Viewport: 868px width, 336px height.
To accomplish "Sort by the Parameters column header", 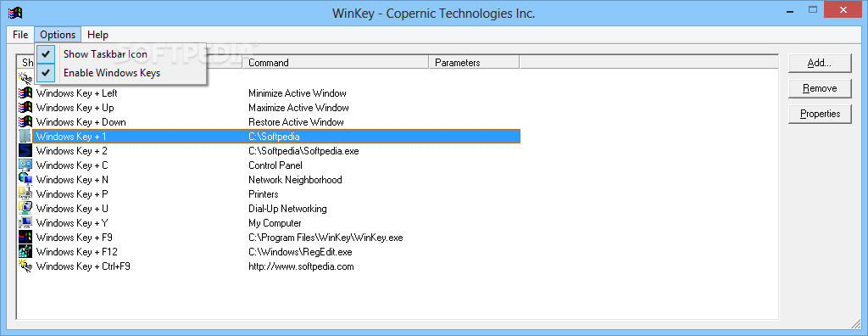I will [x=475, y=63].
